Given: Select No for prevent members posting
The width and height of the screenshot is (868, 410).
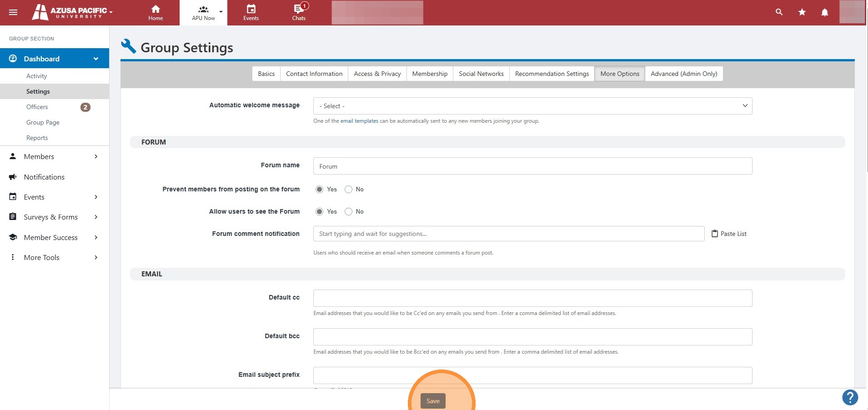Looking at the screenshot, I should (348, 189).
